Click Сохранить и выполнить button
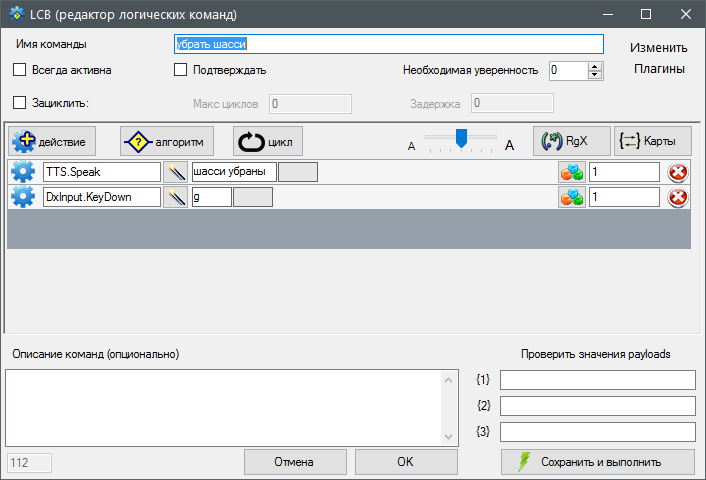Image resolution: width=706 pixels, height=480 pixels. pos(598,462)
